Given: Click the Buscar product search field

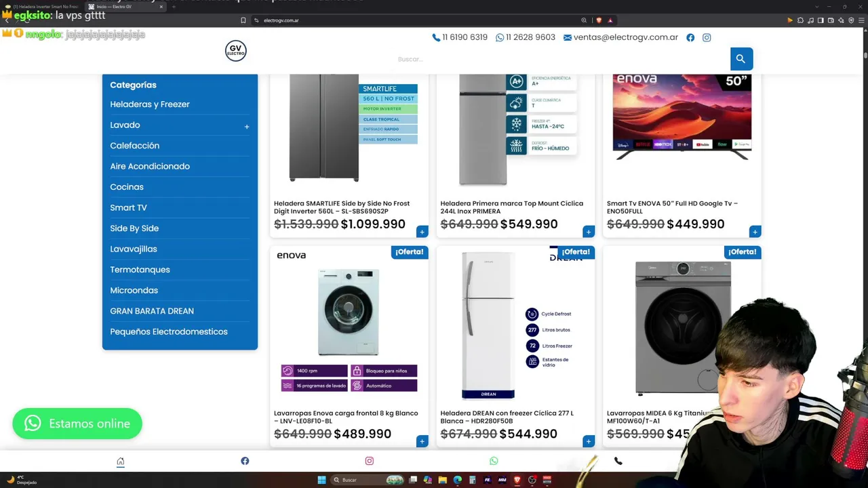Looking at the screenshot, I should coord(561,59).
